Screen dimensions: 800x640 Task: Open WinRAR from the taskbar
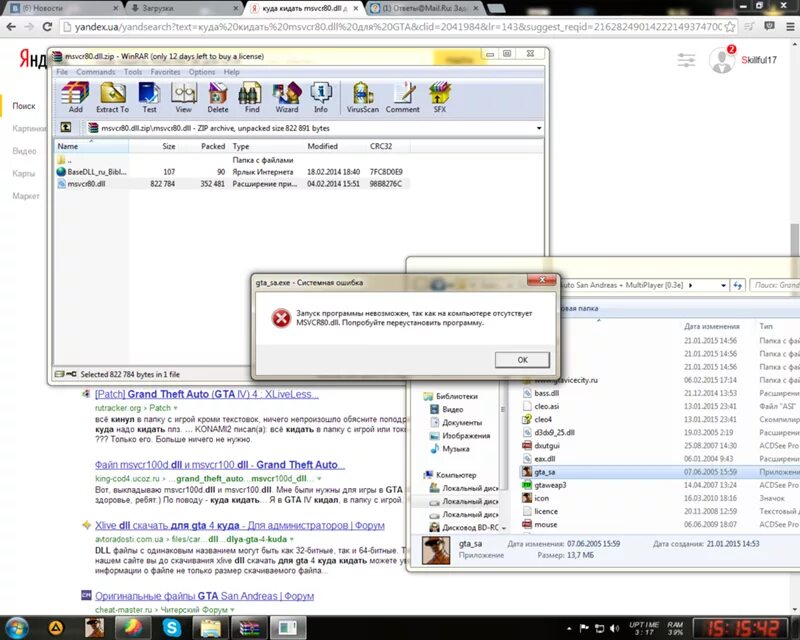[250, 627]
